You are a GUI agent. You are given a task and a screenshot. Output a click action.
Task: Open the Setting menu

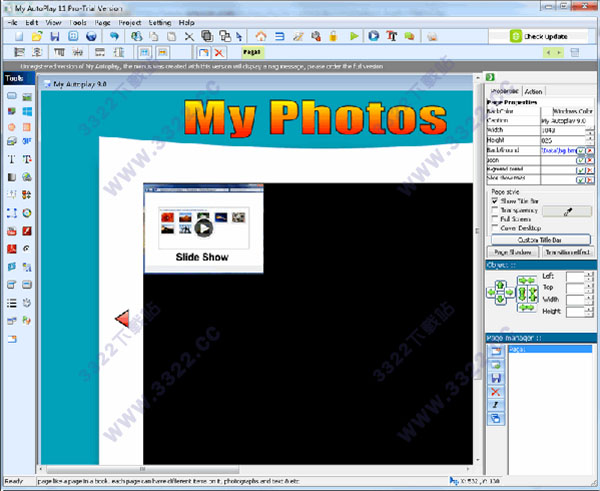click(160, 23)
